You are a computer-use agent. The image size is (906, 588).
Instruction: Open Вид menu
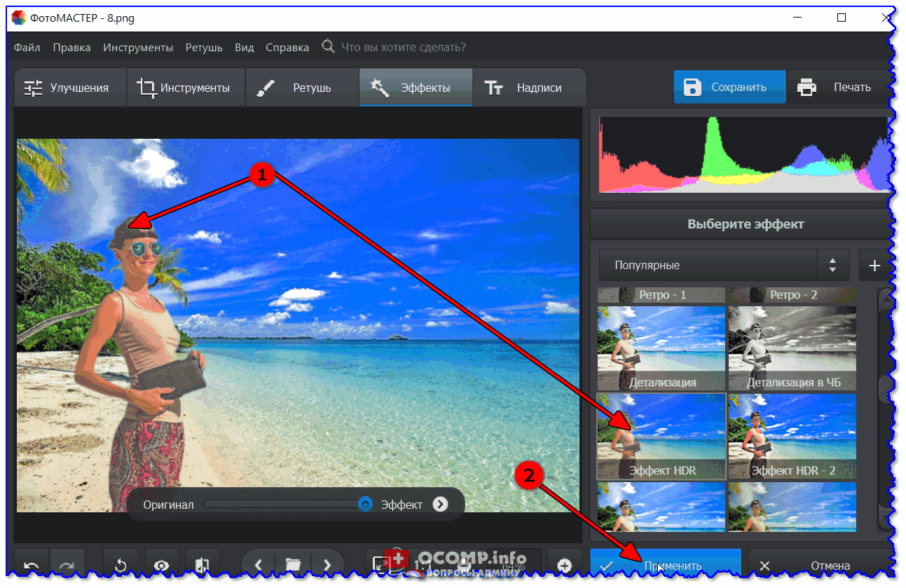(x=245, y=48)
